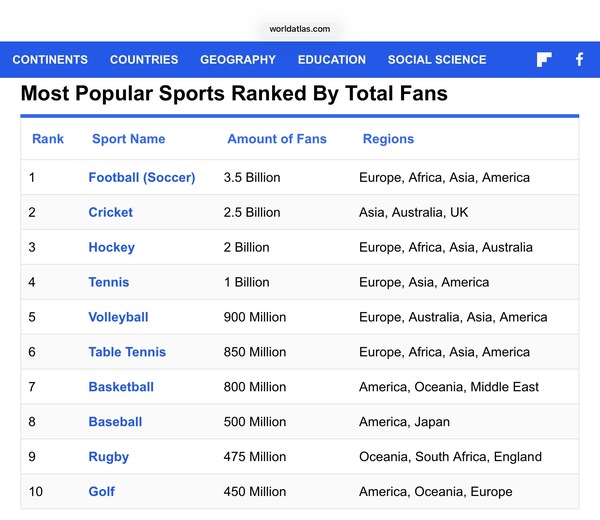Open the Football (Soccer) link
The height and width of the screenshot is (520, 600).
tap(142, 178)
